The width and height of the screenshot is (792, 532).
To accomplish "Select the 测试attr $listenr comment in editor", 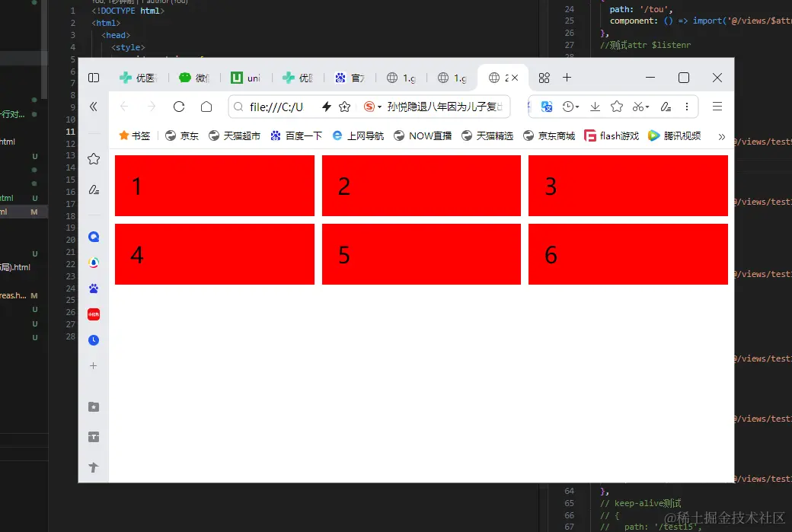I will (645, 45).
